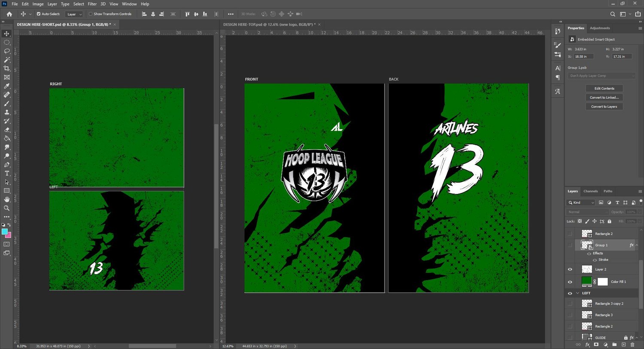Select the Dodge tool

7,156
